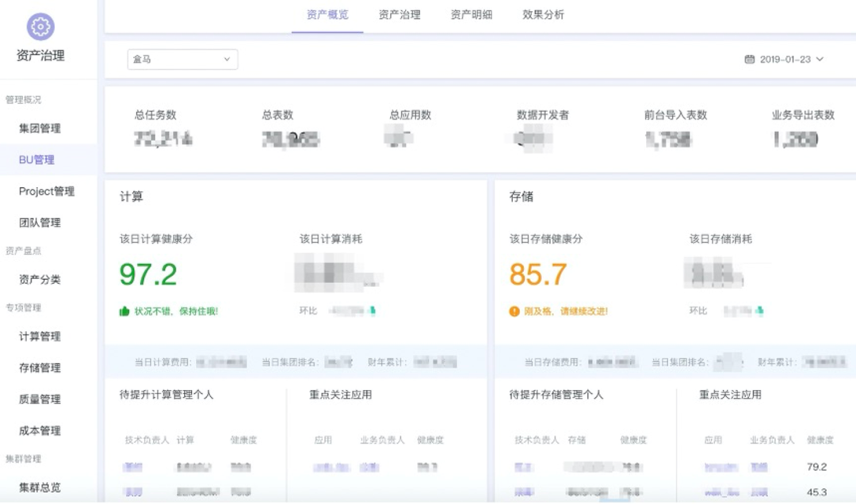This screenshot has width=856, height=504.
Task: Switch to the 资产明细 tab
Action: (471, 15)
